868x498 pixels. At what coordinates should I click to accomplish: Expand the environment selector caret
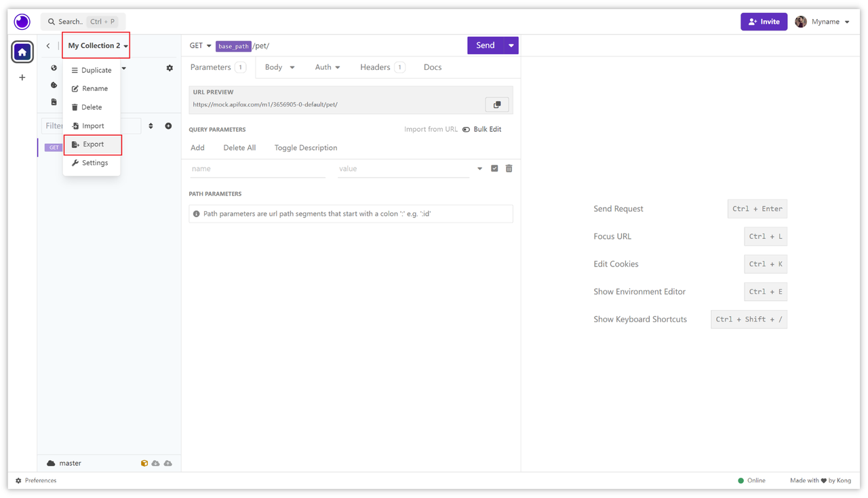[x=124, y=68]
